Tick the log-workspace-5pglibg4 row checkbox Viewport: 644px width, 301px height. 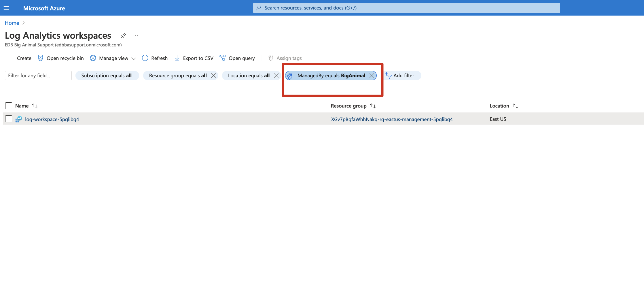pyautogui.click(x=9, y=119)
